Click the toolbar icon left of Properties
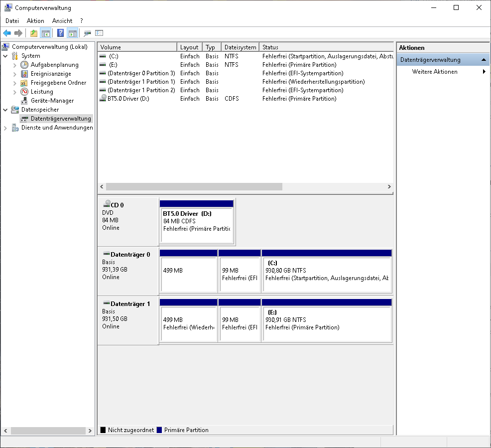Image resolution: width=491 pixels, height=448 pixels. click(87, 33)
